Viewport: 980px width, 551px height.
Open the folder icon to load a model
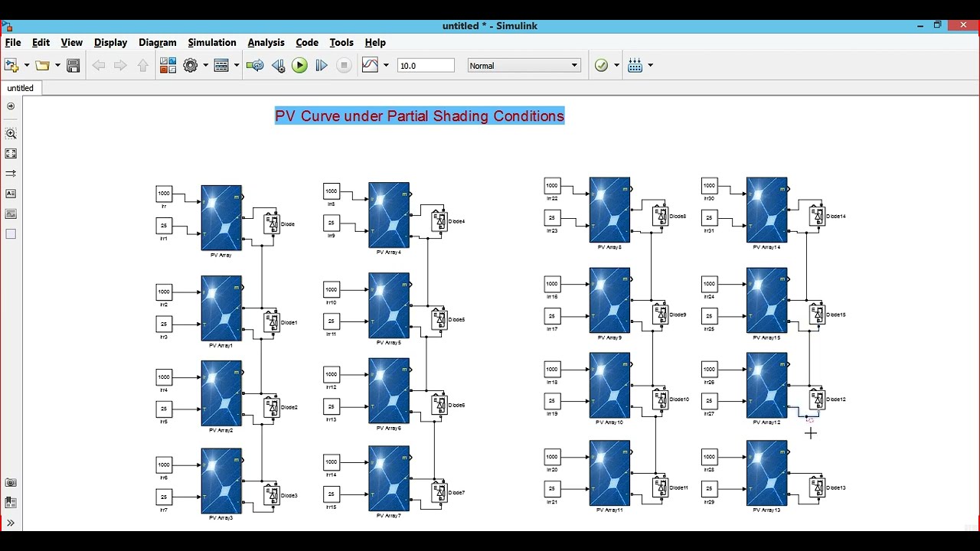(43, 66)
